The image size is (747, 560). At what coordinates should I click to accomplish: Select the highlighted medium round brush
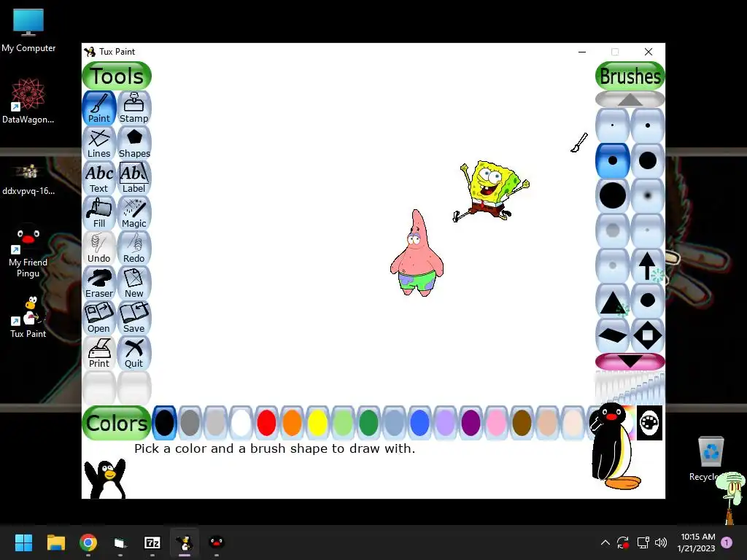pyautogui.click(x=613, y=160)
